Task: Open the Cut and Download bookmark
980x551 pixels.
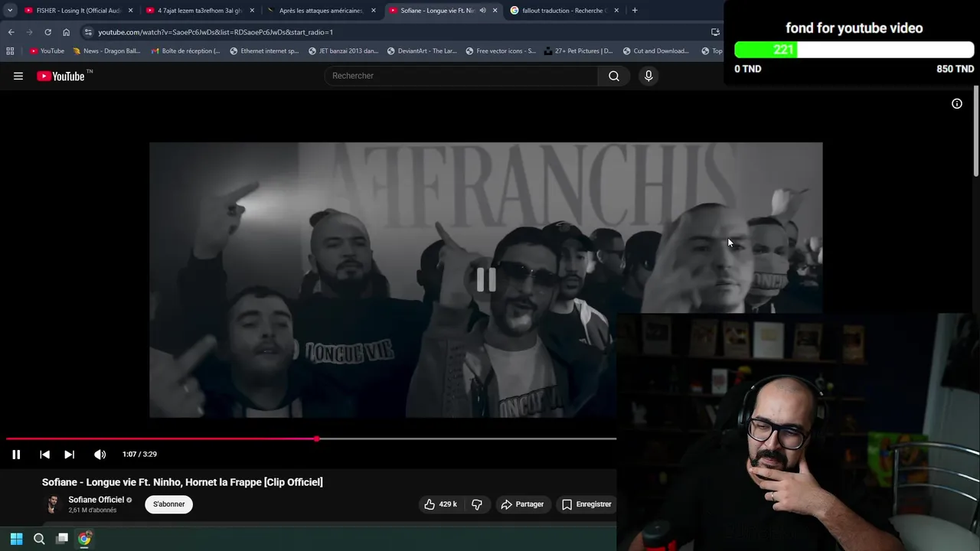Action: tap(656, 51)
